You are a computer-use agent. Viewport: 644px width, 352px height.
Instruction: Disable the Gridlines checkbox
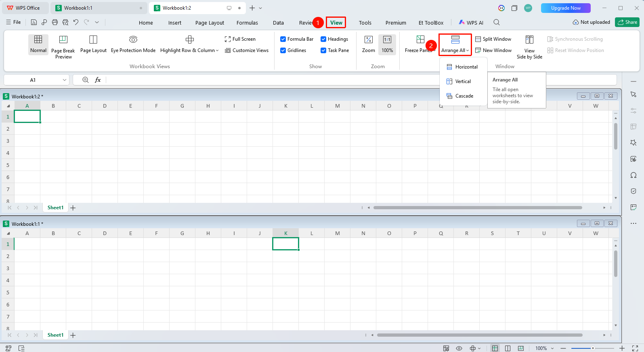click(283, 50)
